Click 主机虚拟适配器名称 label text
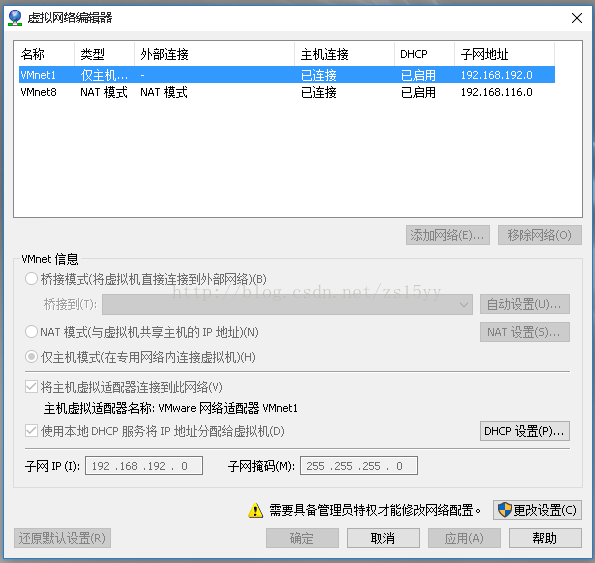Image resolution: width=595 pixels, height=563 pixels. [x=170, y=408]
